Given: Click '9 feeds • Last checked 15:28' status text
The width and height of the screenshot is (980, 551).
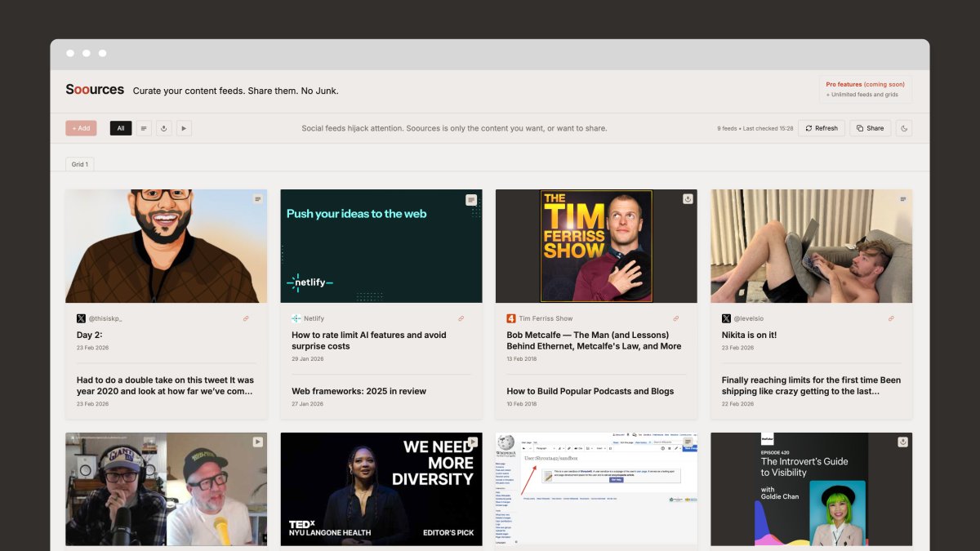Looking at the screenshot, I should pyautogui.click(x=755, y=128).
